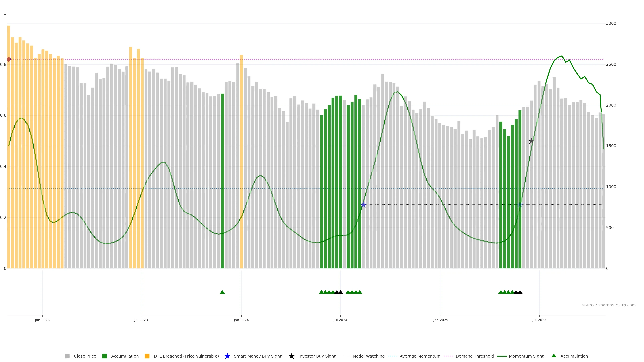Click the dark star marker before Jul 2025
644x362 pixels.
pos(531,141)
